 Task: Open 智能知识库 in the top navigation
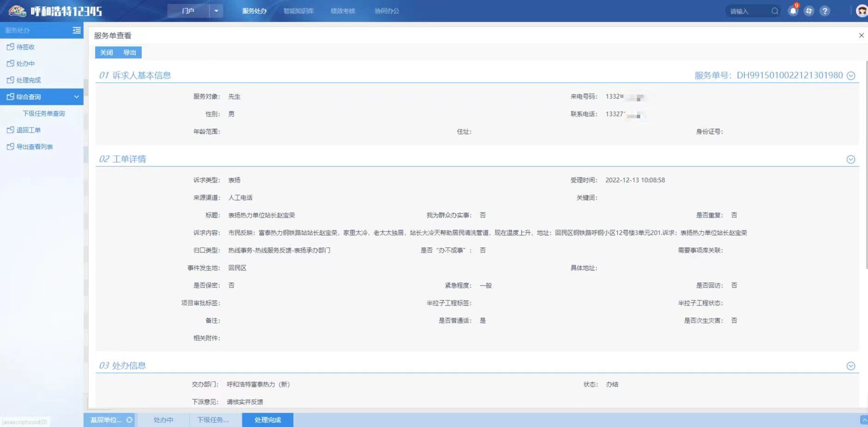[298, 11]
